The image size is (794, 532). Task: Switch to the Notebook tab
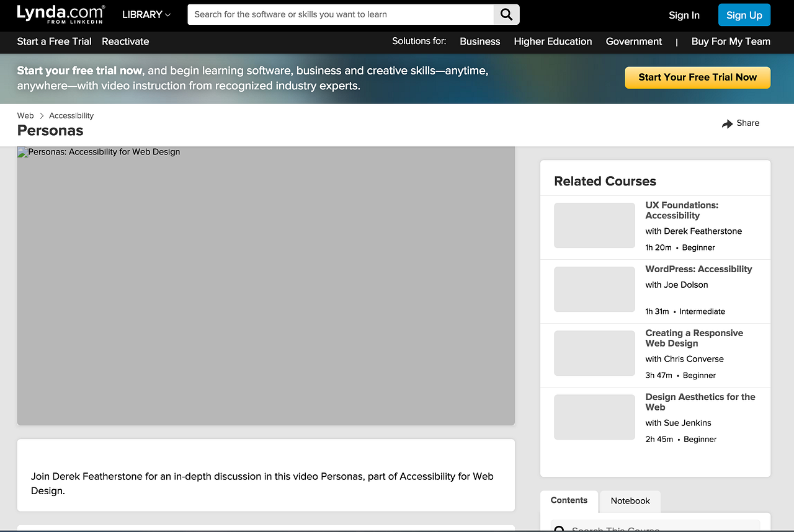(x=630, y=501)
